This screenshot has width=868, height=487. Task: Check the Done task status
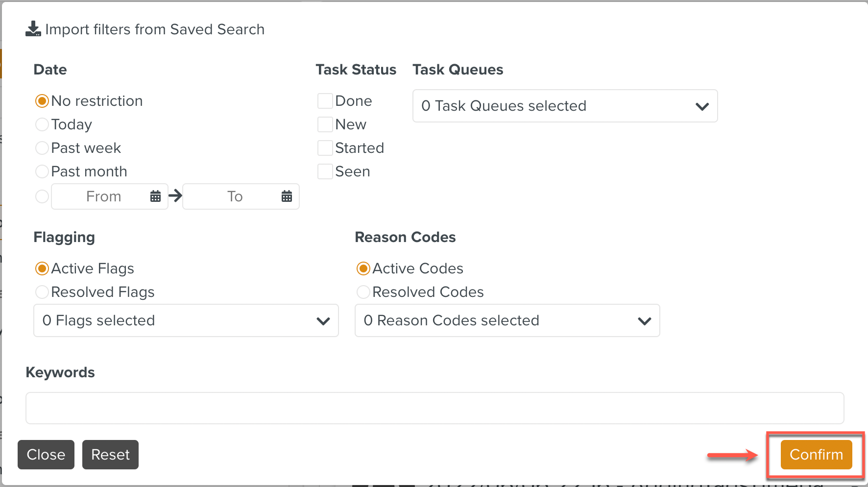pyautogui.click(x=325, y=100)
